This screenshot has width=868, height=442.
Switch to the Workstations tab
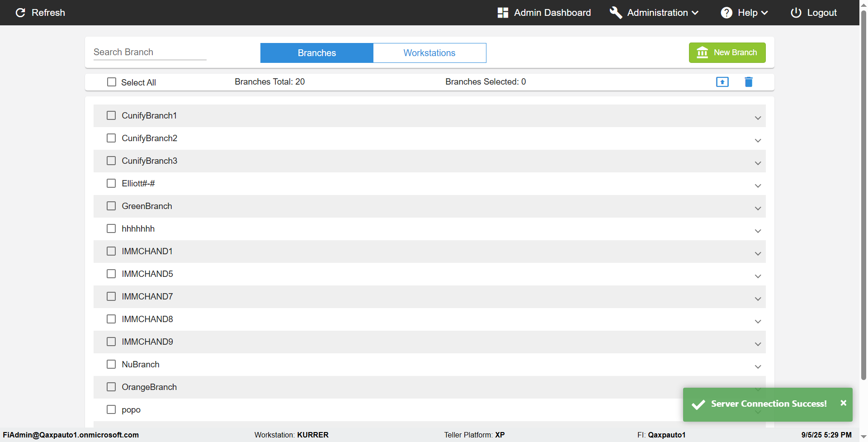pos(429,53)
